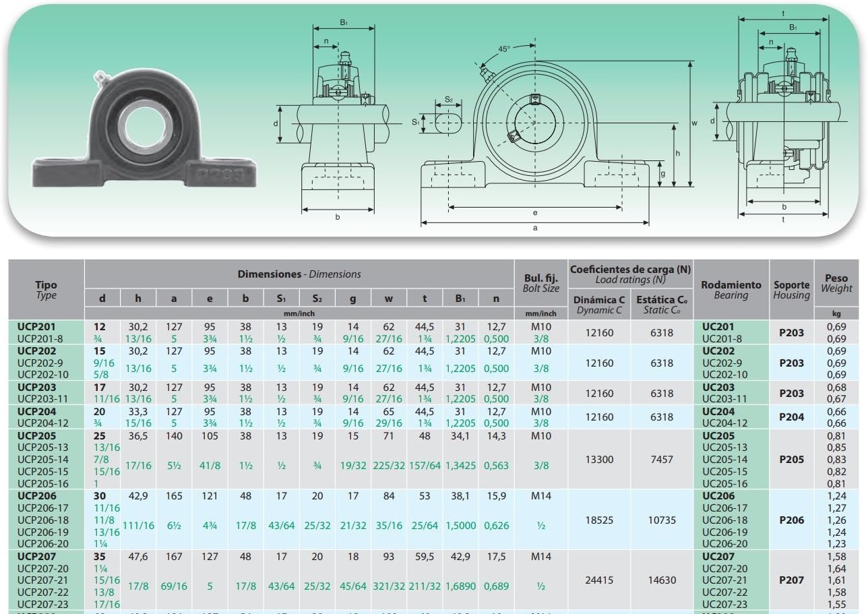Select type 'UCP203-11' in the table

point(43,399)
